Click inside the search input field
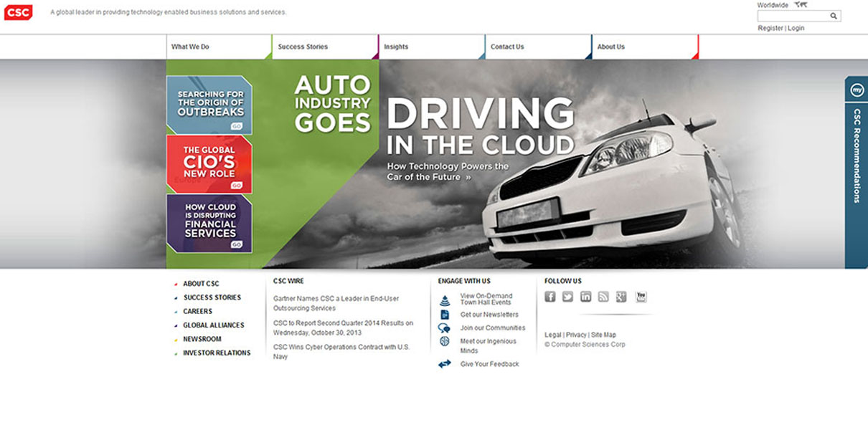The width and height of the screenshot is (868, 430). pos(793,16)
